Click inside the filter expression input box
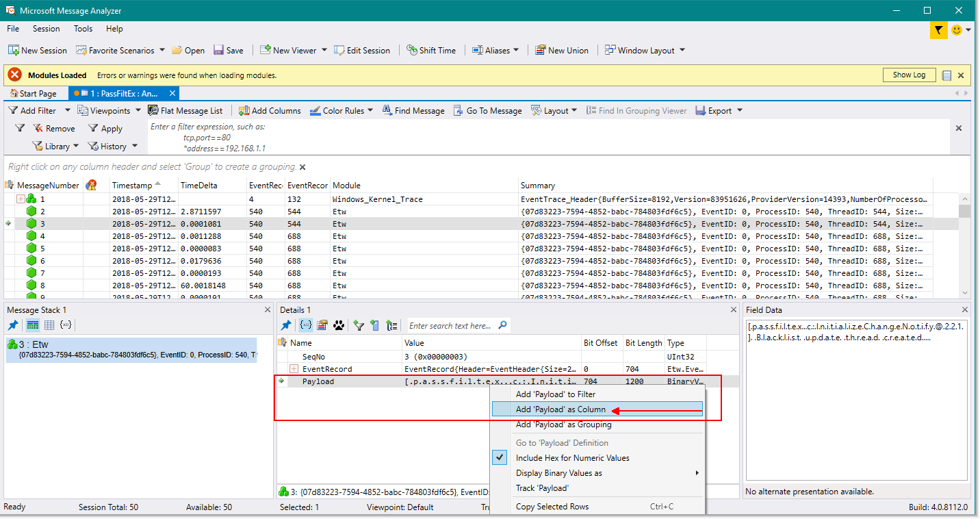 [x=548, y=138]
